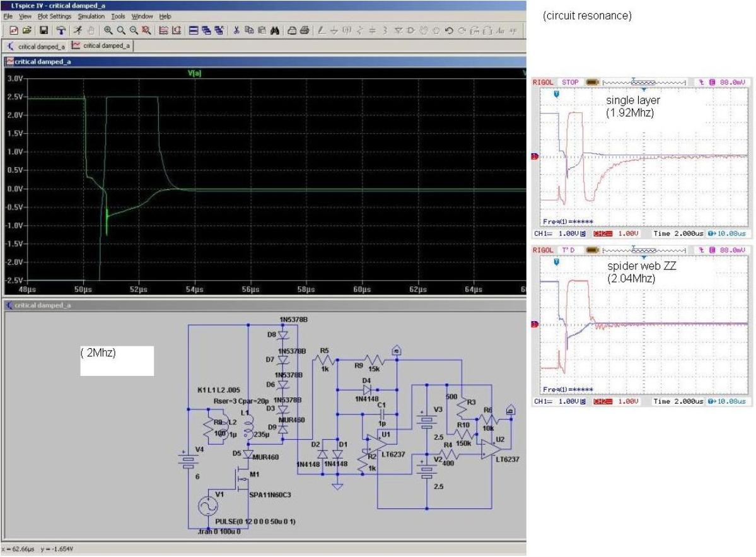Open the Simulation menu

pyautogui.click(x=91, y=16)
